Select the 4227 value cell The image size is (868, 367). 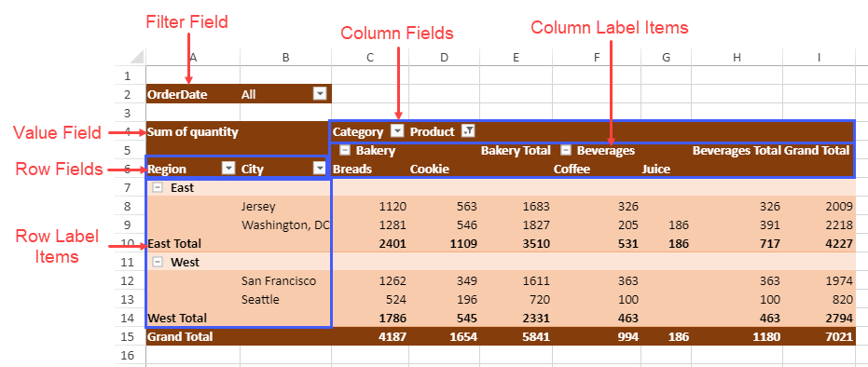(x=838, y=244)
